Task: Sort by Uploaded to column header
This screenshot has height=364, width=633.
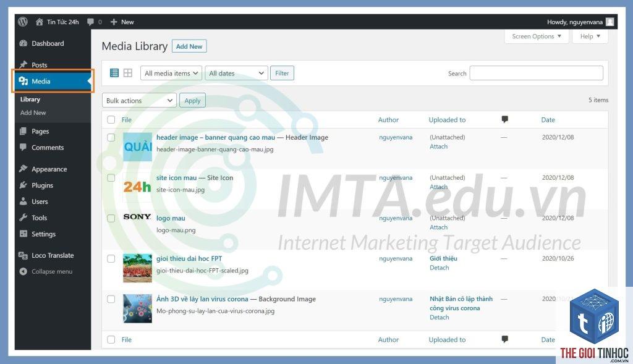Action: 447,119
